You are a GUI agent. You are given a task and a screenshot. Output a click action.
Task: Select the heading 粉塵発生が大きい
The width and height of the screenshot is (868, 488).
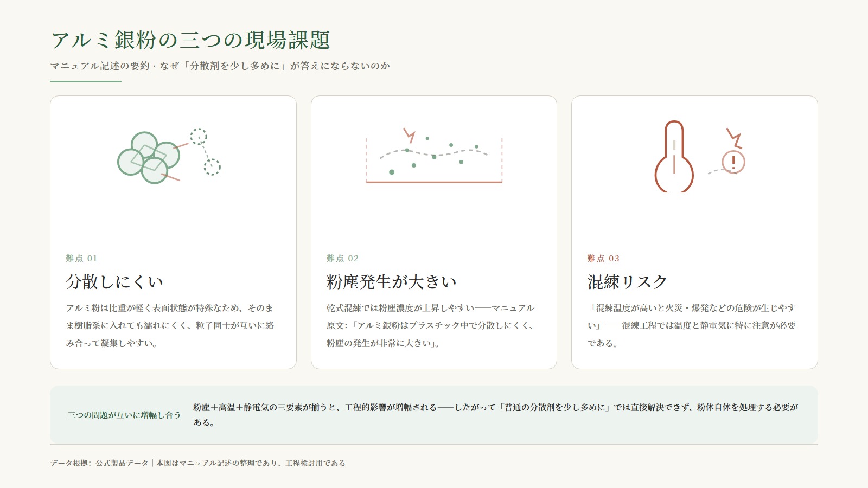392,282
